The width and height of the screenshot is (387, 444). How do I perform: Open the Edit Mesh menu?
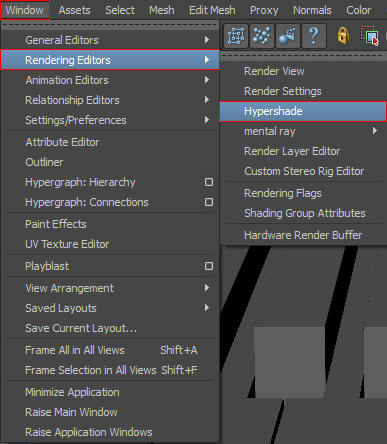click(x=212, y=10)
